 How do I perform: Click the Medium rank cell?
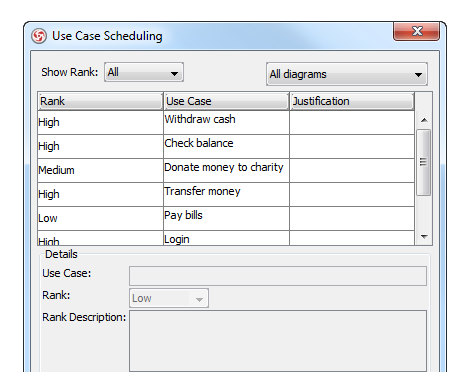point(100,170)
